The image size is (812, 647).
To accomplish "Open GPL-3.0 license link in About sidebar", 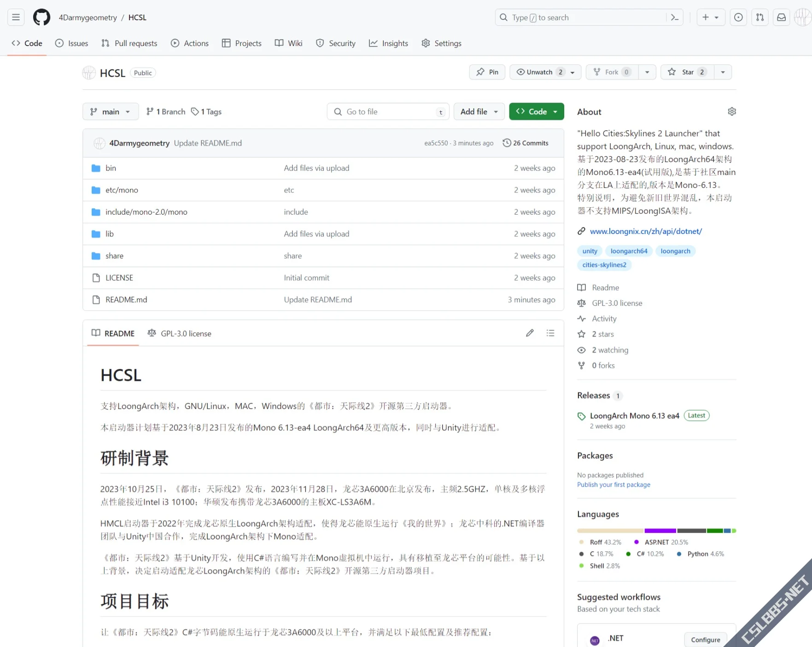I will [610, 303].
